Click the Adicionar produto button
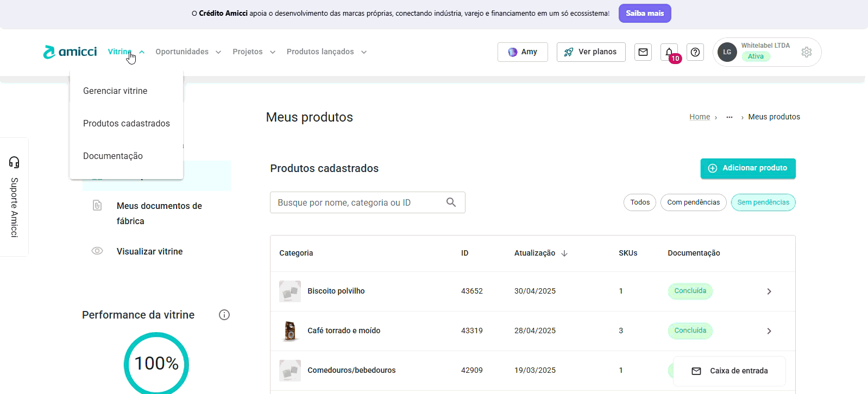Image resolution: width=868 pixels, height=394 pixels. pos(748,168)
